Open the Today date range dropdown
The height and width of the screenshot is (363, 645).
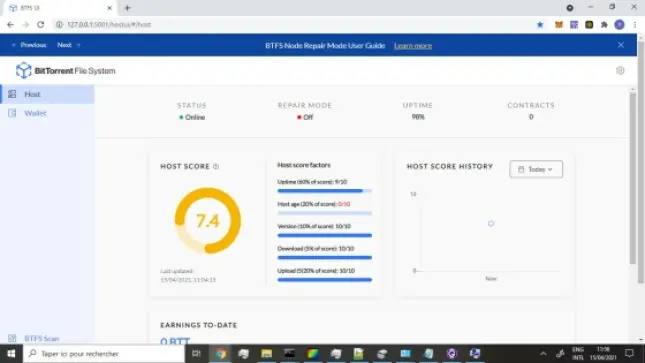click(536, 169)
